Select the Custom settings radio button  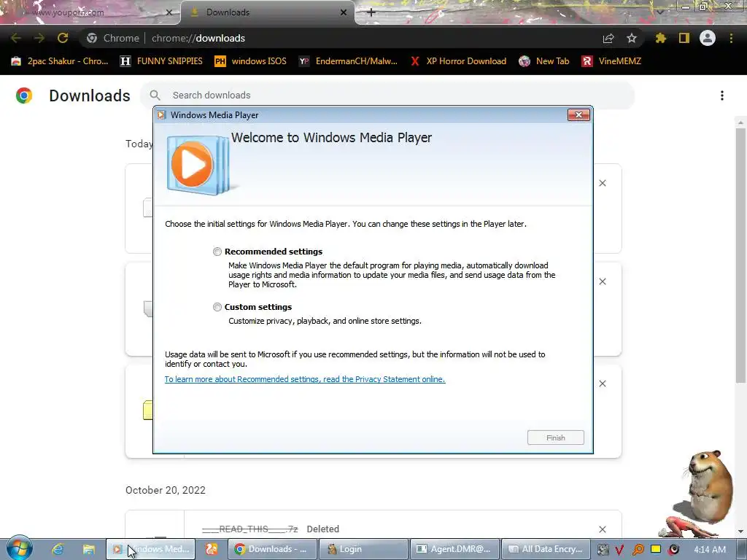pos(217,307)
